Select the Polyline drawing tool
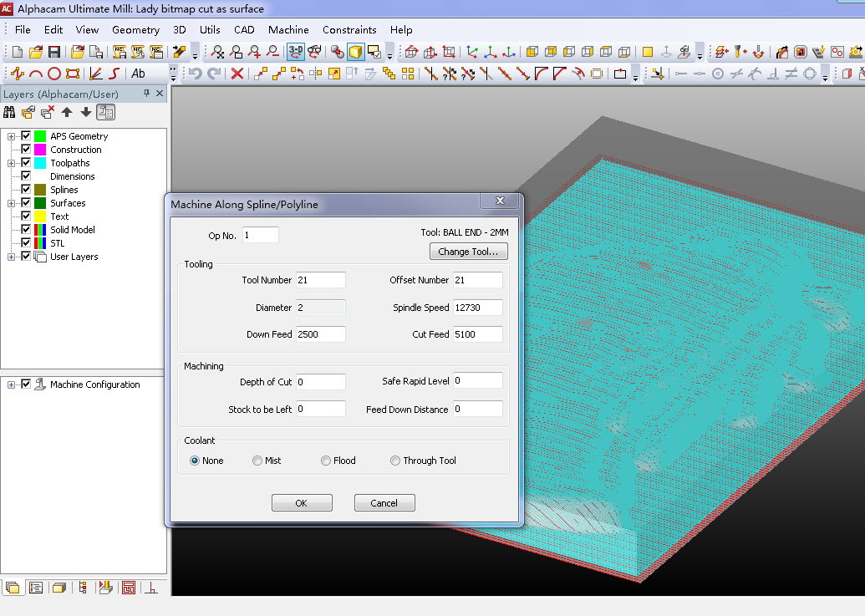Screen dimensions: 865x616 [x=17, y=74]
